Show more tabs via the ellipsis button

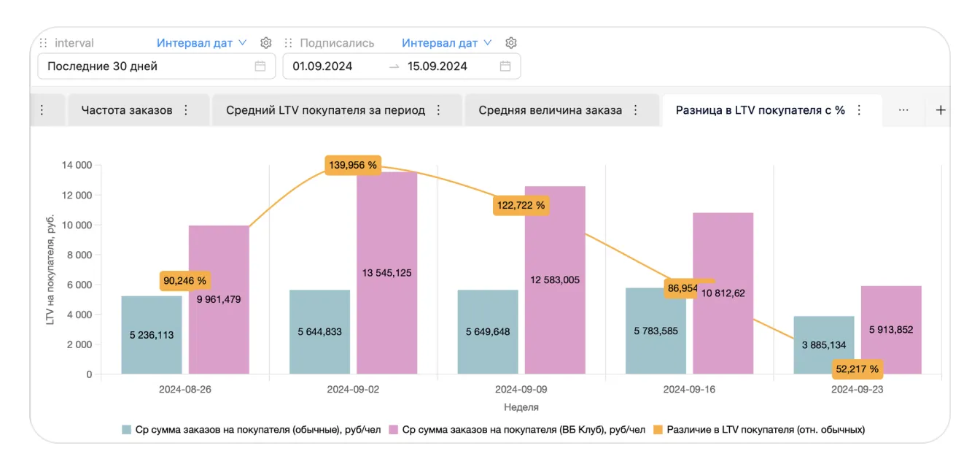click(x=903, y=110)
